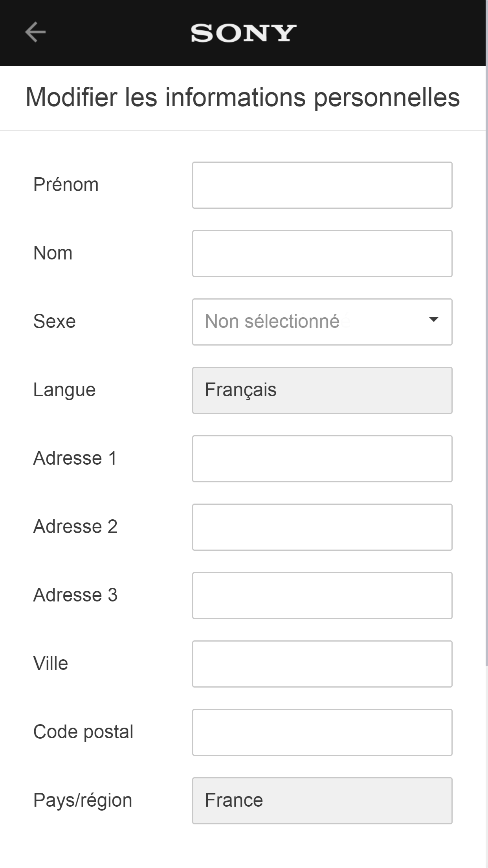The width and height of the screenshot is (488, 868).
Task: Click the SONY logo in header
Action: (x=244, y=33)
